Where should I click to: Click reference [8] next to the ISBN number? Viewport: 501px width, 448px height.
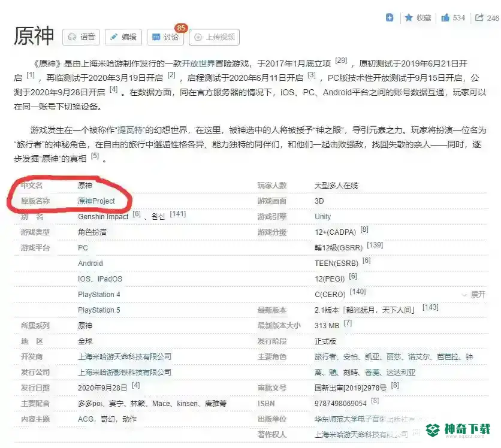375,401
